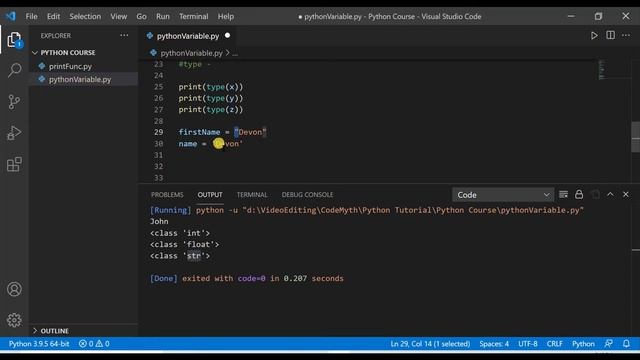Click errors and warnings count

[94, 344]
